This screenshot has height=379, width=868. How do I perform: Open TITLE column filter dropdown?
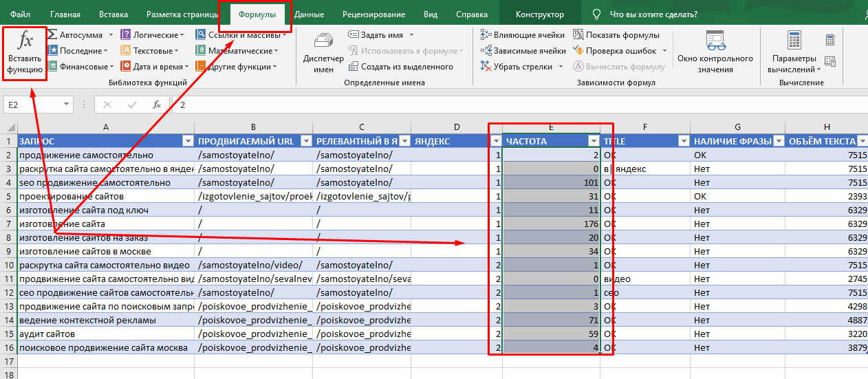[683, 141]
